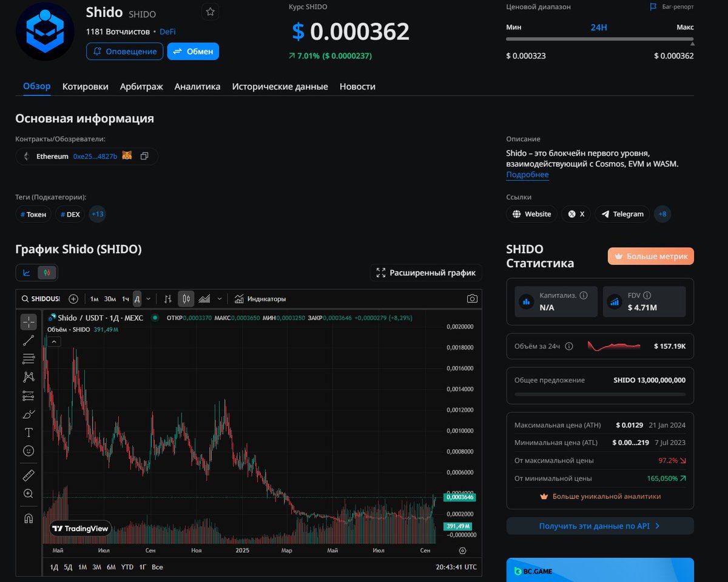The image size is (728, 582).
Task: Open the forecasting and measurement tools
Action: coord(29,395)
